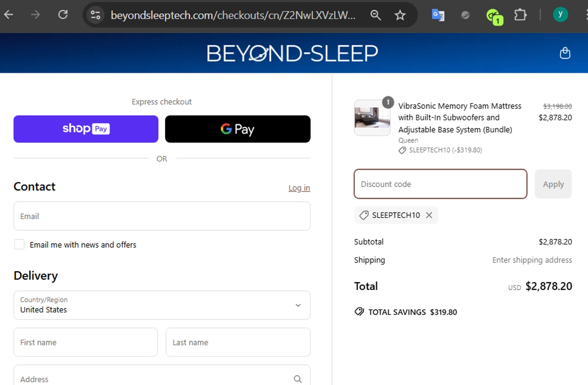Click the browser address bar URL
Viewport: 588px width, 385px height.
pos(233,15)
